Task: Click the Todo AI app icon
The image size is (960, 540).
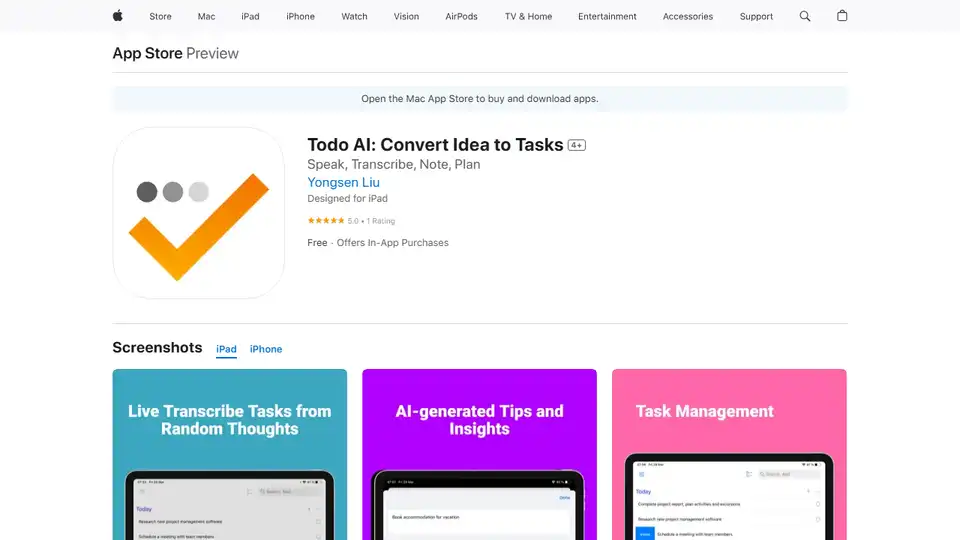Action: [198, 213]
